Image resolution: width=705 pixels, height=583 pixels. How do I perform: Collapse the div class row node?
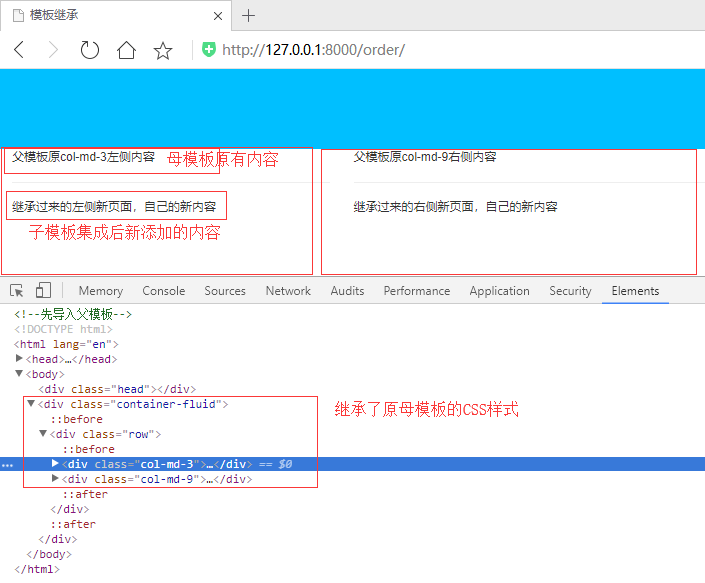coord(43,434)
